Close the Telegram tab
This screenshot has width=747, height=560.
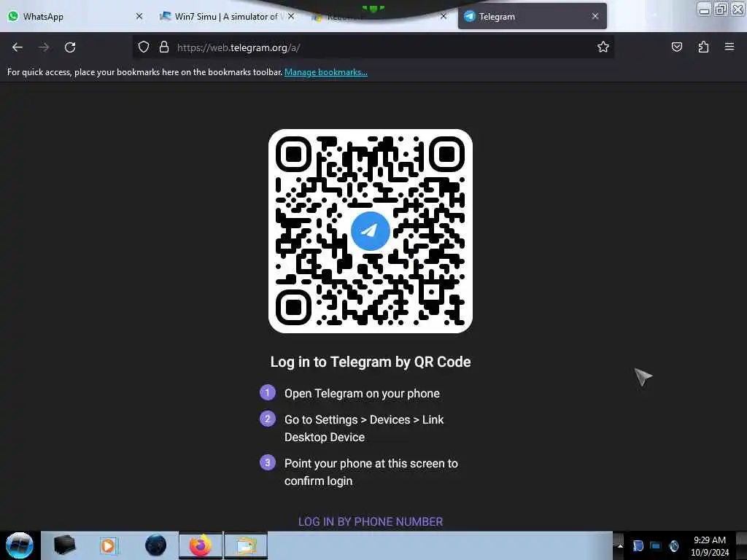click(595, 16)
